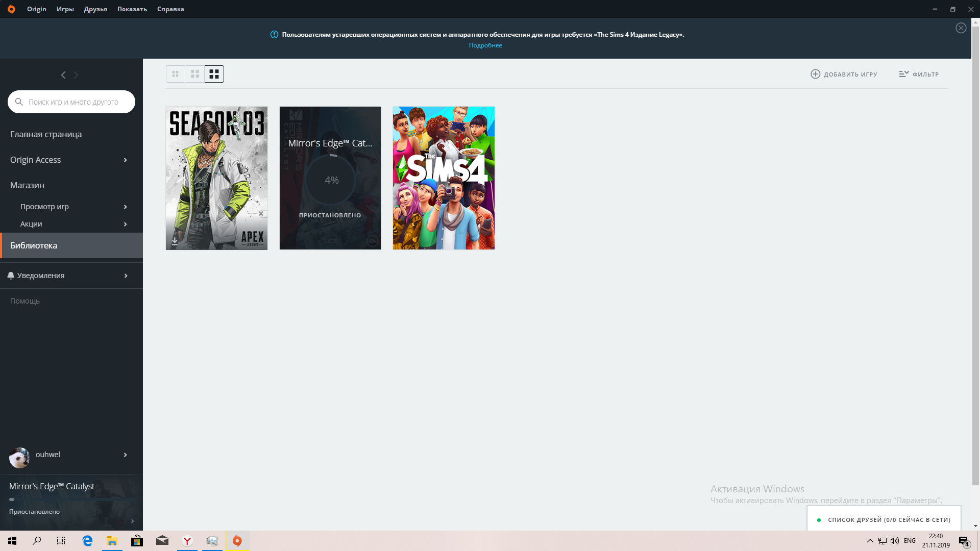Open the volume control in the tray

[x=895, y=541]
